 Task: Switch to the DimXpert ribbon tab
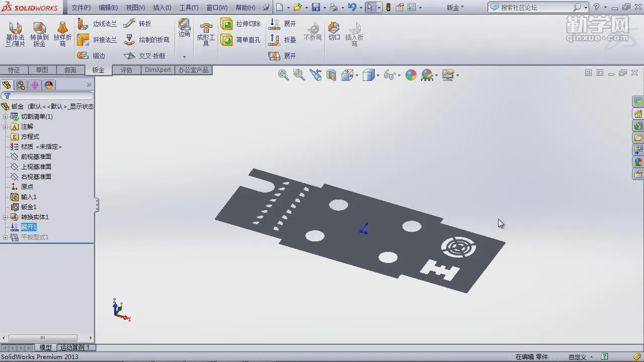158,70
